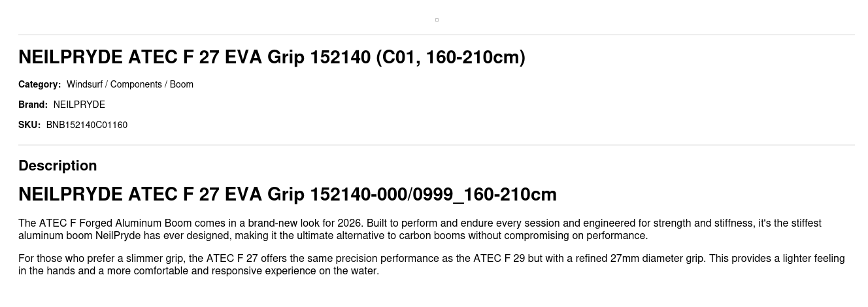Viewport: 868px width, 307px height.
Task: Click the product title ending in (C01, 160-210cm)
Action: [x=271, y=57]
